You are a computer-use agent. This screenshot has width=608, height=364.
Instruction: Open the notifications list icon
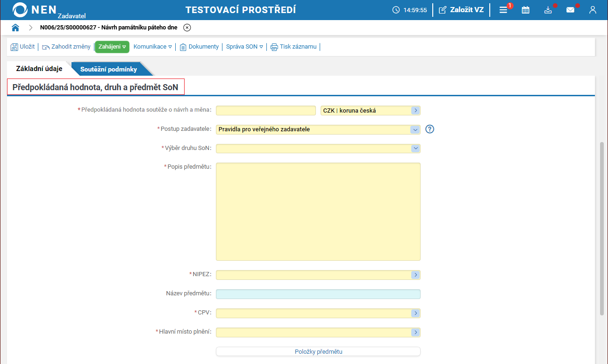[x=503, y=10]
